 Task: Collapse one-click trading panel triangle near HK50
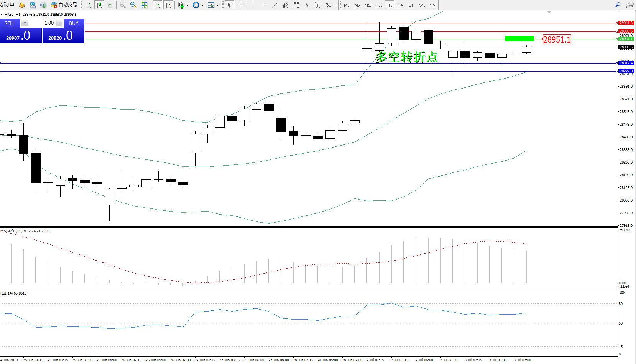[2, 15]
